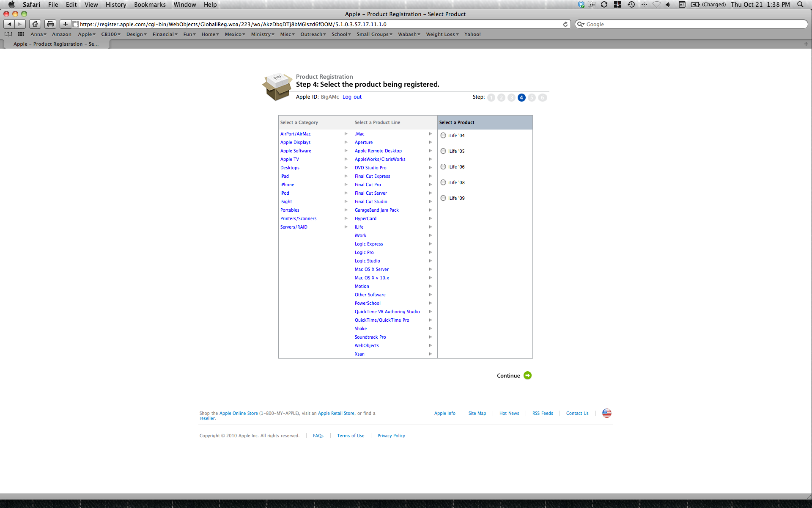
Task: Select the Final Cut Studio product line
Action: click(371, 202)
